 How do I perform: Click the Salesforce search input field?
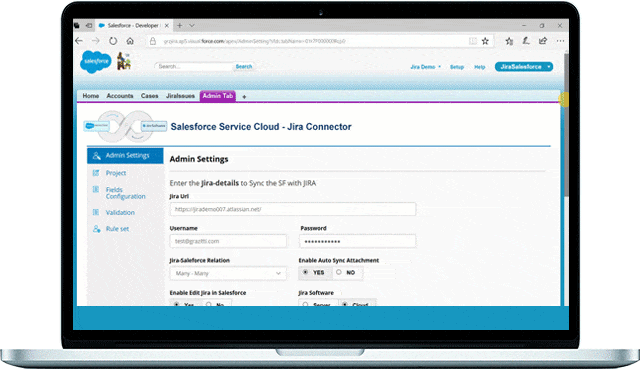point(194,67)
